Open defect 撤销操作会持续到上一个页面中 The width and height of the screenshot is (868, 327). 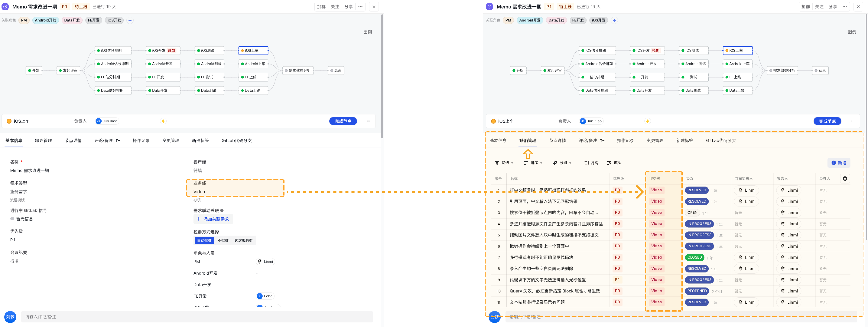pos(539,246)
